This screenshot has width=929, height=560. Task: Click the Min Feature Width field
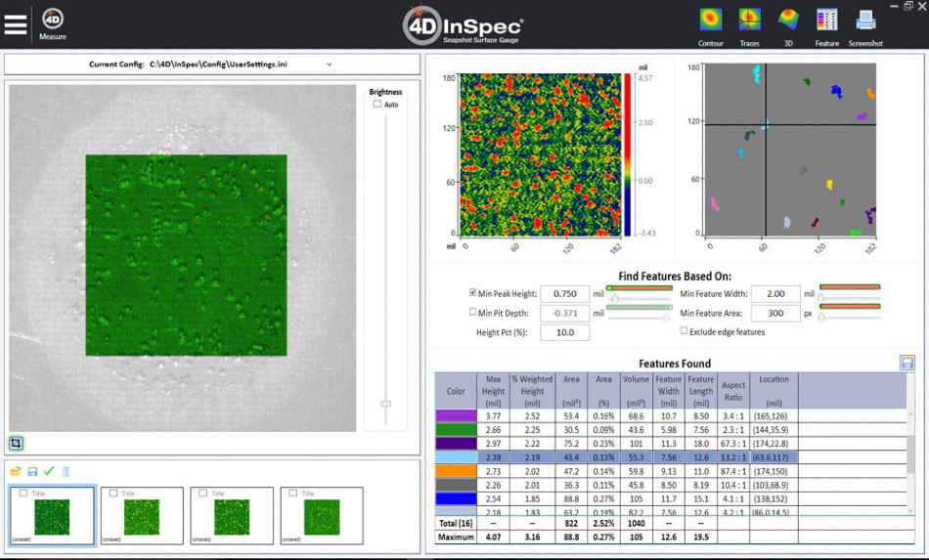(774, 294)
